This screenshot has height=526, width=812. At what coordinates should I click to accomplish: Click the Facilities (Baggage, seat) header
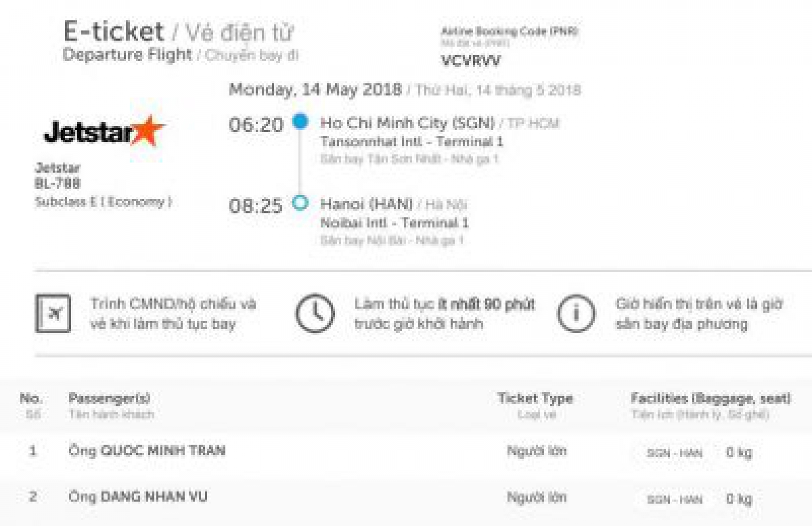click(x=710, y=399)
